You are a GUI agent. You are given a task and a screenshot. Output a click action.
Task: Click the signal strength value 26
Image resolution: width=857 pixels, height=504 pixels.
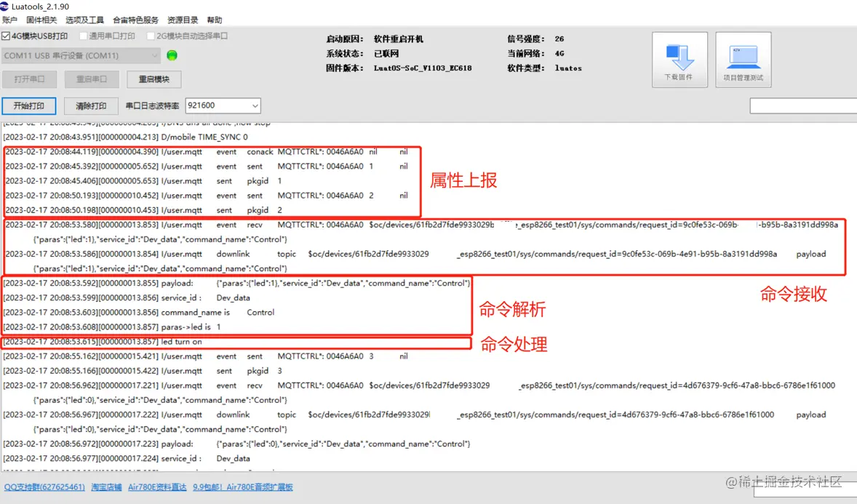(559, 39)
